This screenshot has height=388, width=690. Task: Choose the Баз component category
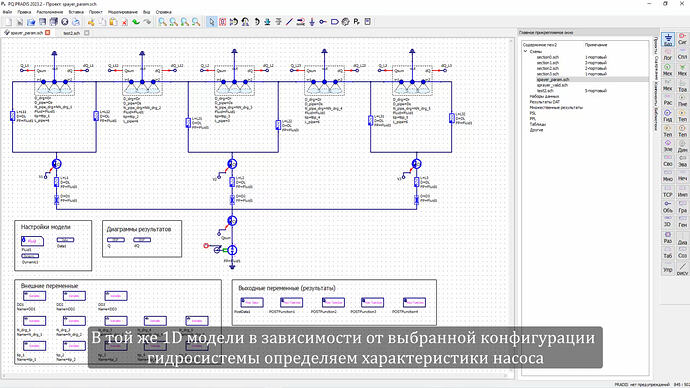pyautogui.click(x=668, y=39)
